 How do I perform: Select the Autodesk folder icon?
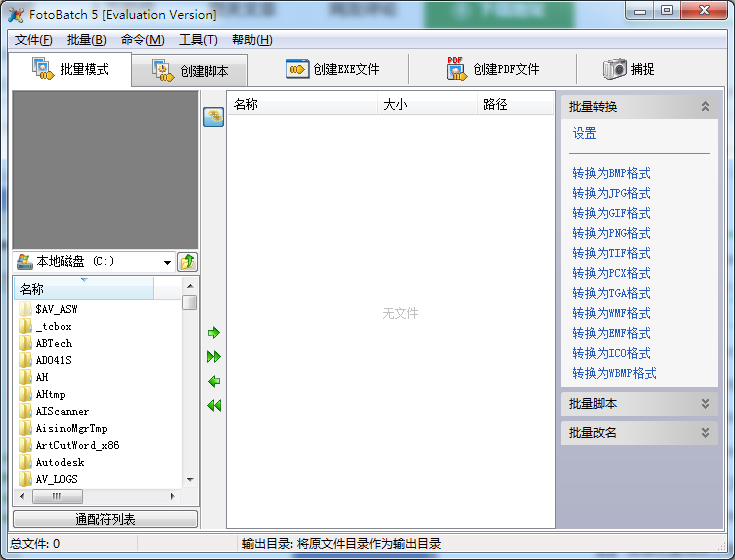click(x=25, y=462)
